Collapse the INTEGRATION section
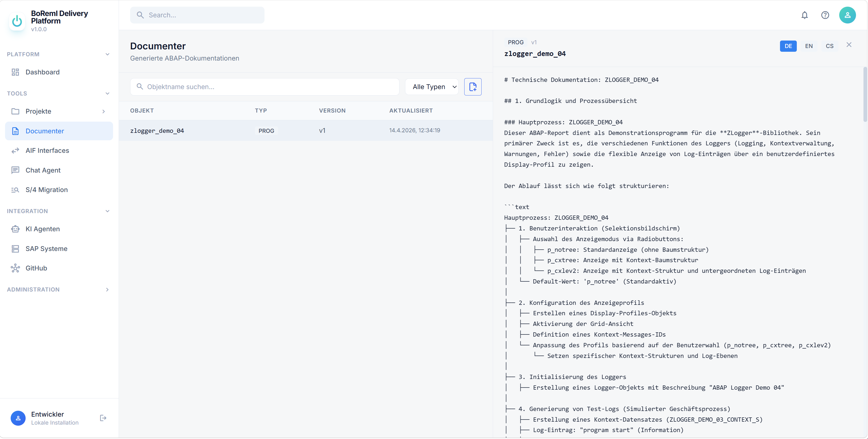The image size is (868, 439). [107, 211]
